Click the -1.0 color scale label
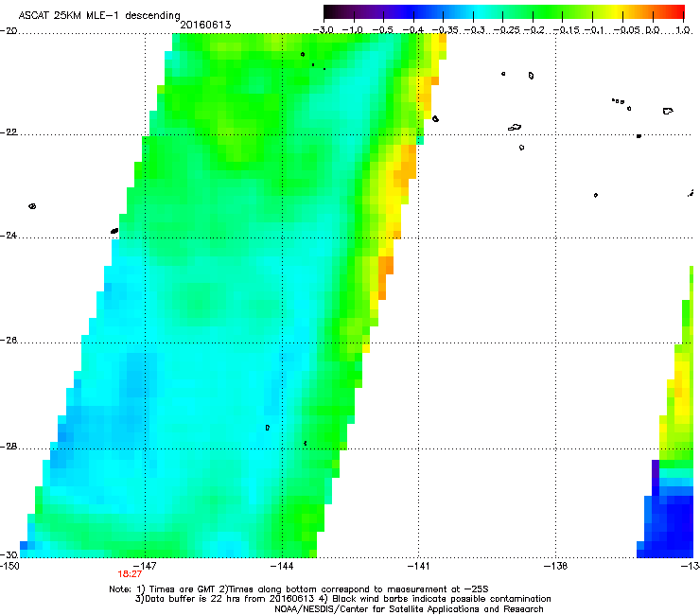This screenshot has height=615, width=700. coord(352,30)
